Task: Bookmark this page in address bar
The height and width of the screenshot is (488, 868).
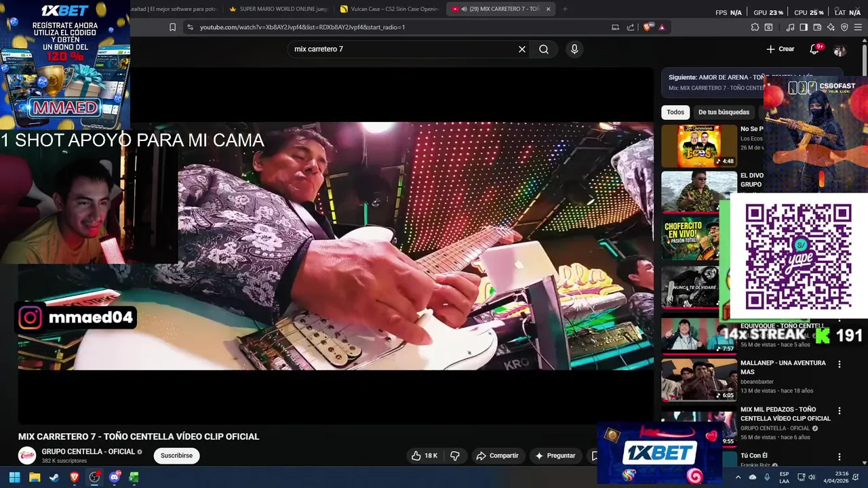Action: tap(172, 27)
